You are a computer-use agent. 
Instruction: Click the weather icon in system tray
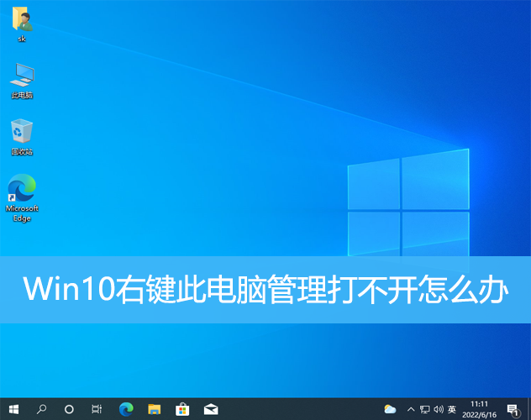tap(390, 409)
